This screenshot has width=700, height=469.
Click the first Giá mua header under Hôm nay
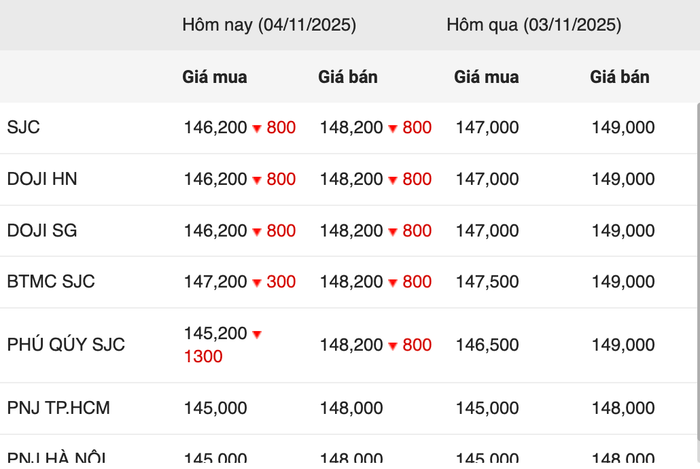215,77
